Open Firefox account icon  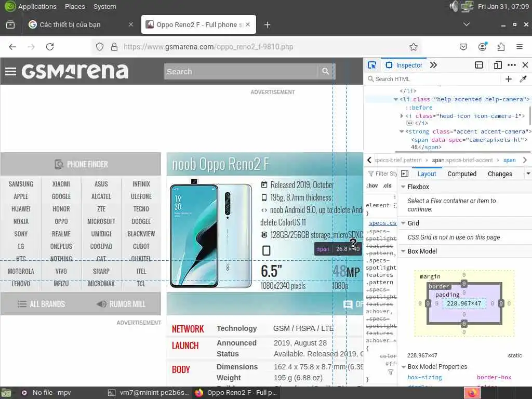[482, 47]
